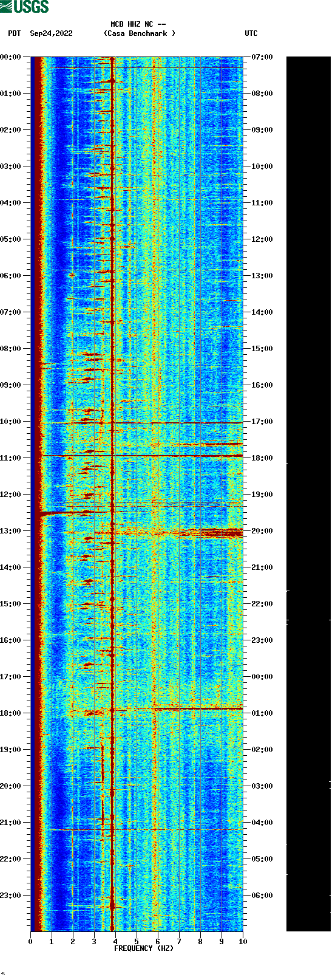
Task: Click the 00:00 label on UTC axis
Action: pyautogui.click(x=262, y=677)
